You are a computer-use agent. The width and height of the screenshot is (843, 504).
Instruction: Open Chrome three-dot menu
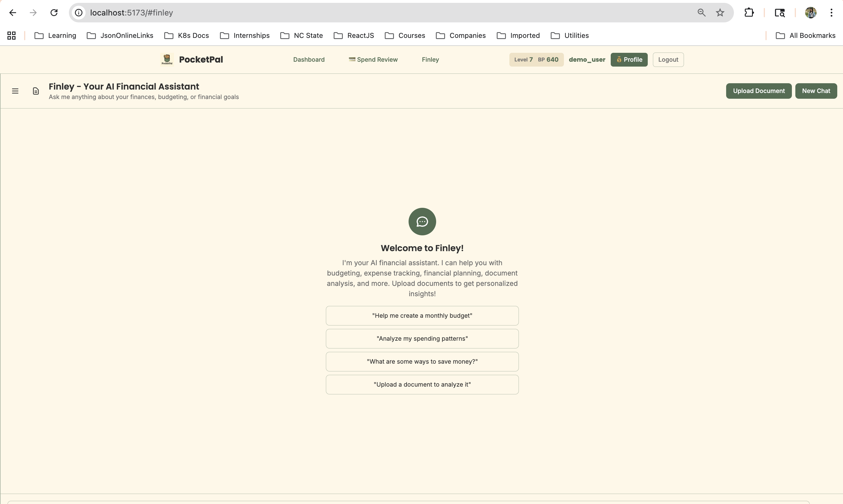coord(831,13)
